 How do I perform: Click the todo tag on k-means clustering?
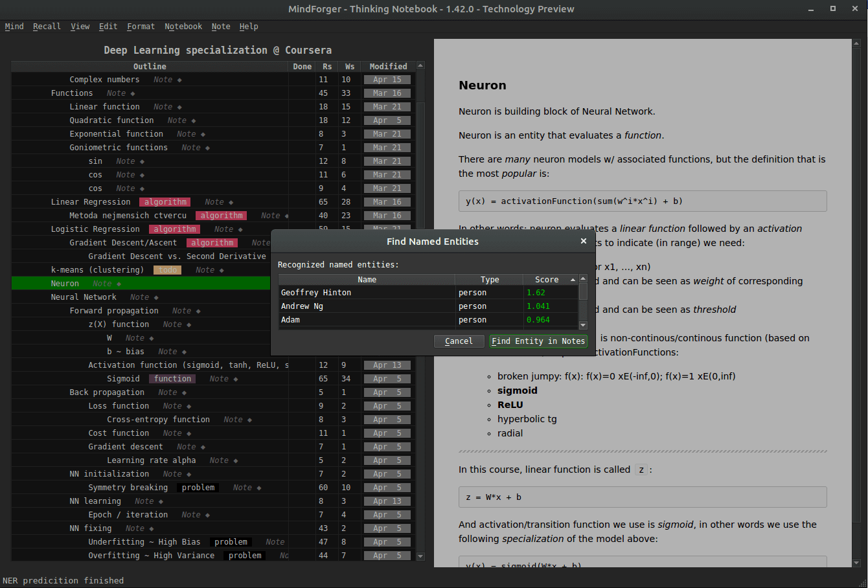click(x=167, y=269)
